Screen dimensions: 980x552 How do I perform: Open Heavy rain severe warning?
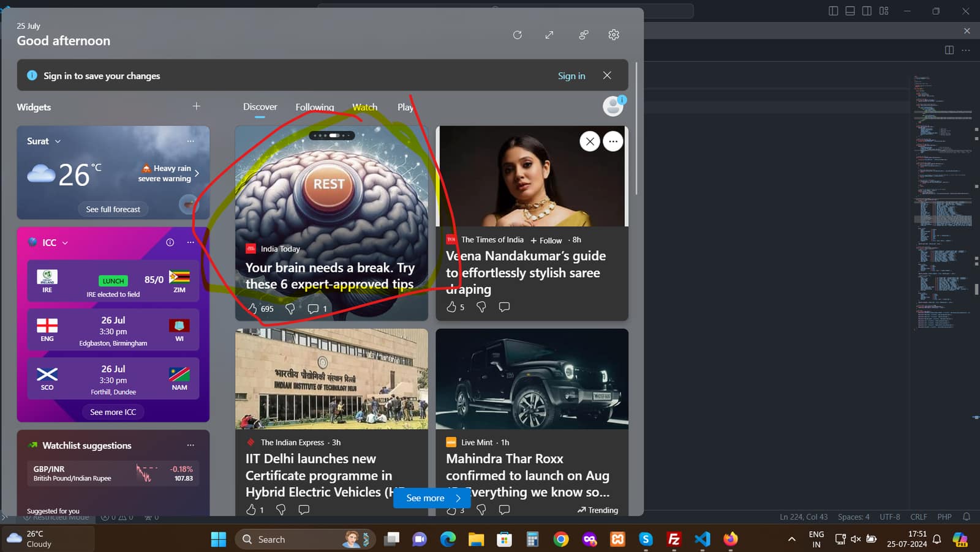pyautogui.click(x=170, y=173)
